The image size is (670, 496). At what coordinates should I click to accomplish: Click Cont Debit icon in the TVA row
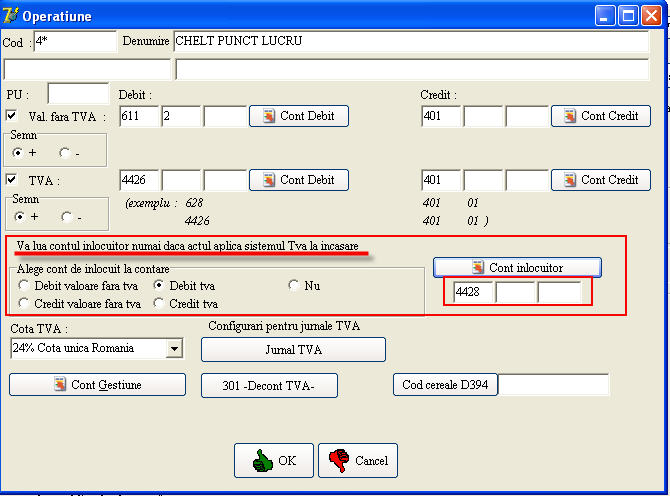pos(267,180)
